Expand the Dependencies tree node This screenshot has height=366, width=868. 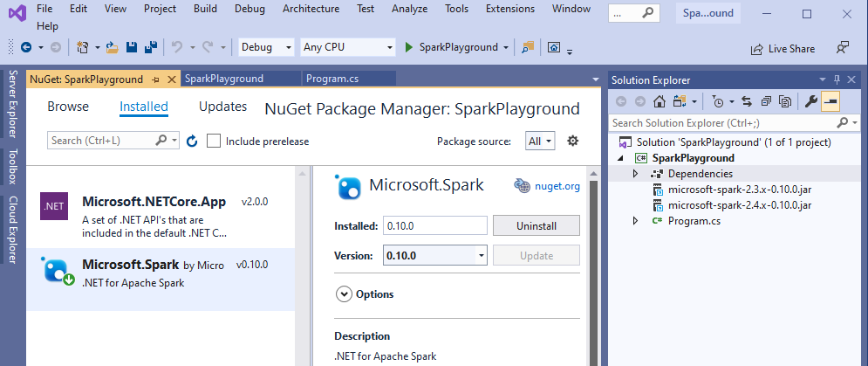[636, 174]
